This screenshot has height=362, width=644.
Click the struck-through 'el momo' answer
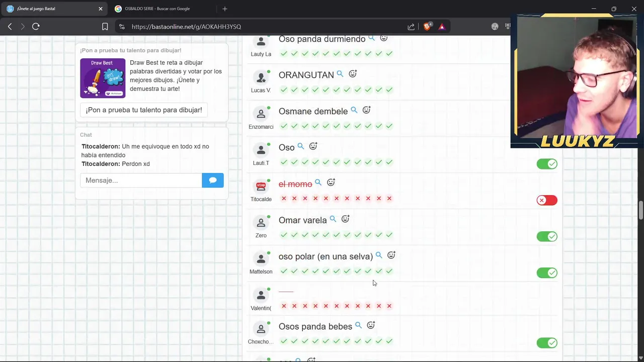[295, 185]
